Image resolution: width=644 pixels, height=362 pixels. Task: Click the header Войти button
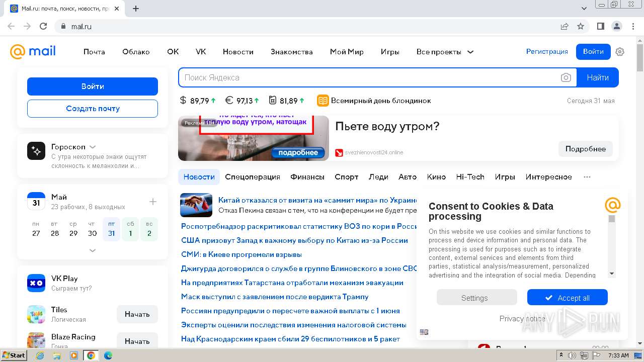(x=593, y=52)
